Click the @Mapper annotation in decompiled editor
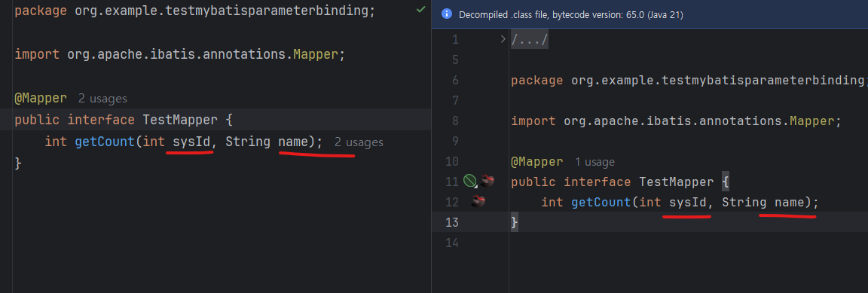Image resolution: width=868 pixels, height=293 pixels. [537, 162]
